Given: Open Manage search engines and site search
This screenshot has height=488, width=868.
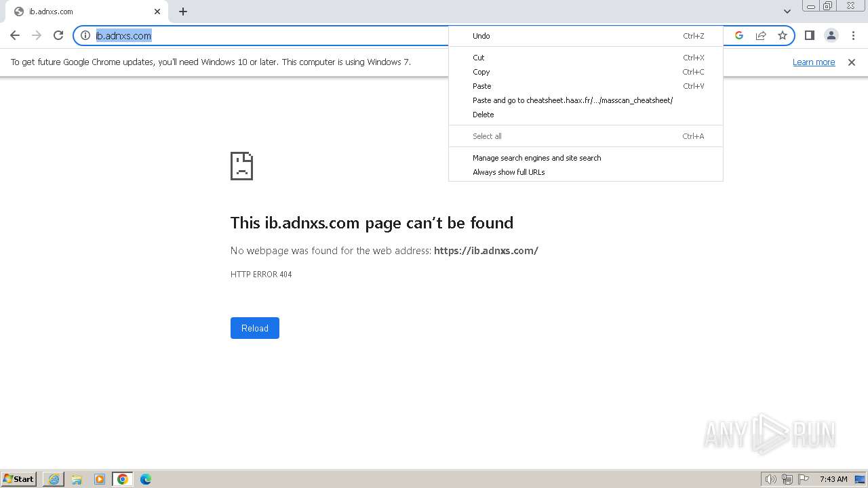Looking at the screenshot, I should click(586, 158).
